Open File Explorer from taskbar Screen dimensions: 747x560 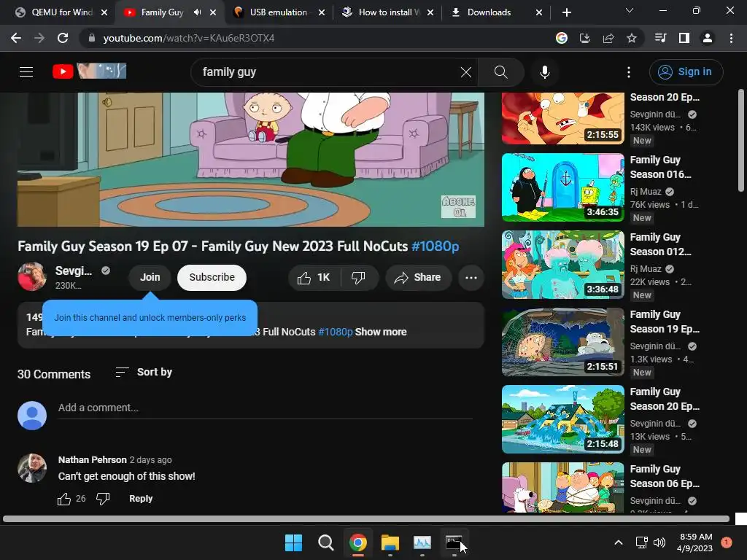(390, 542)
